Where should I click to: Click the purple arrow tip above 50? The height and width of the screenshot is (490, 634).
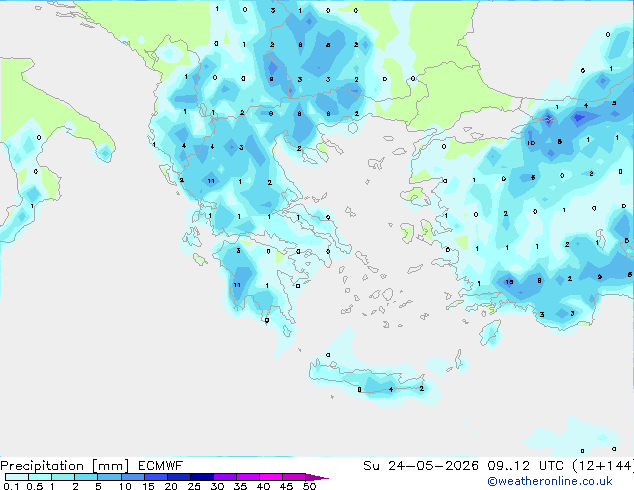pyautogui.click(x=317, y=477)
